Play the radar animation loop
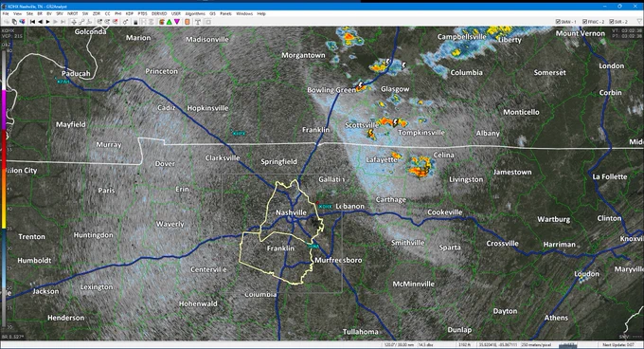The image size is (644, 349). point(48,22)
